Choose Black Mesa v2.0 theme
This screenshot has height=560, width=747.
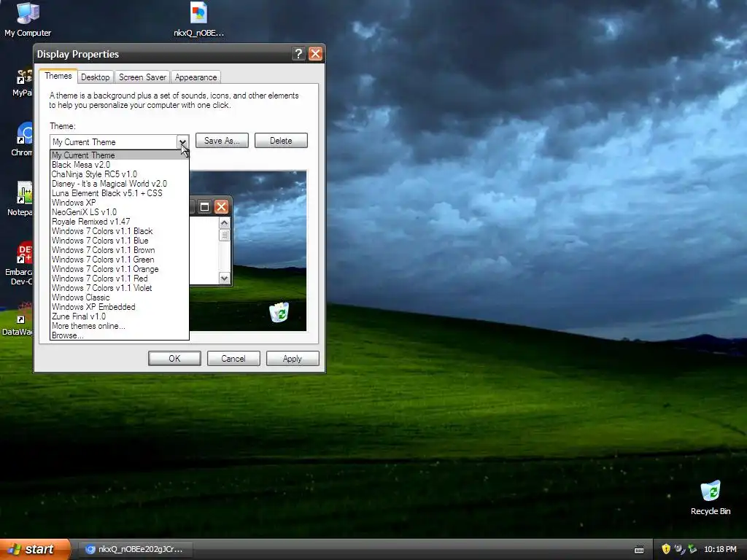(x=120, y=165)
